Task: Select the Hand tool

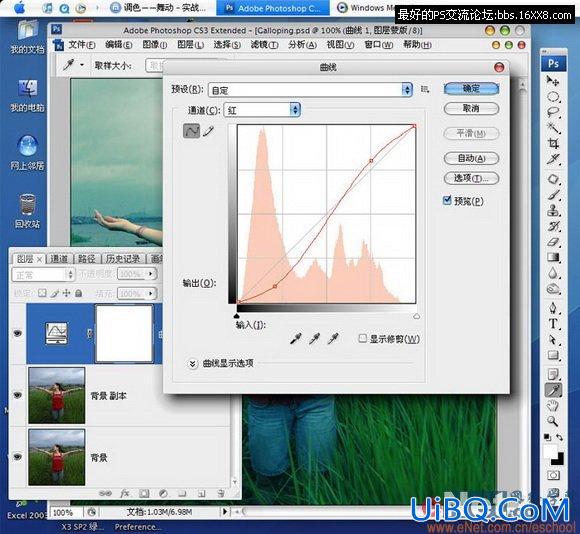Action: (553, 406)
